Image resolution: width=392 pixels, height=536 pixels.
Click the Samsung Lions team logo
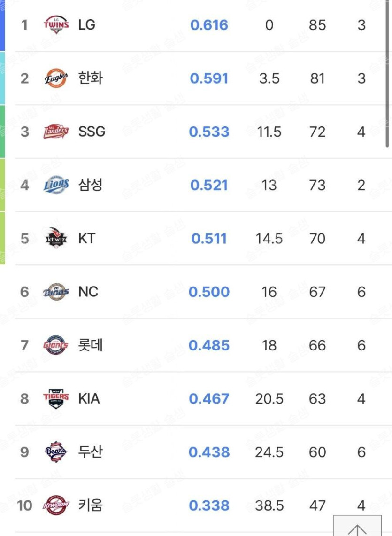(56, 185)
